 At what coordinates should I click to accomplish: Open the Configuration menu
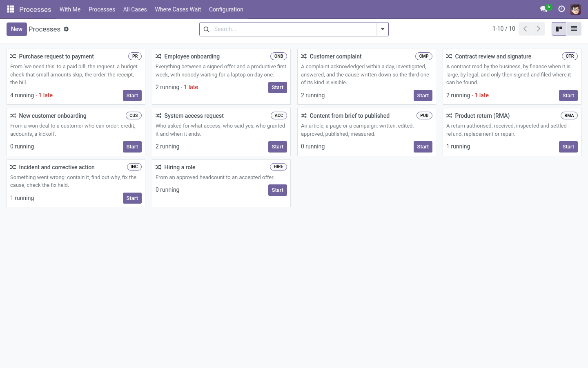pyautogui.click(x=226, y=9)
